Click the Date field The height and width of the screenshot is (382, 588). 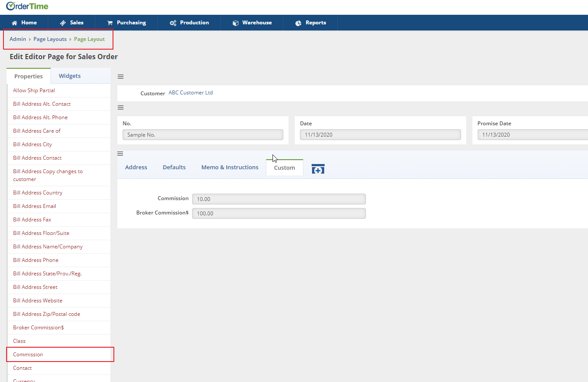click(x=380, y=135)
